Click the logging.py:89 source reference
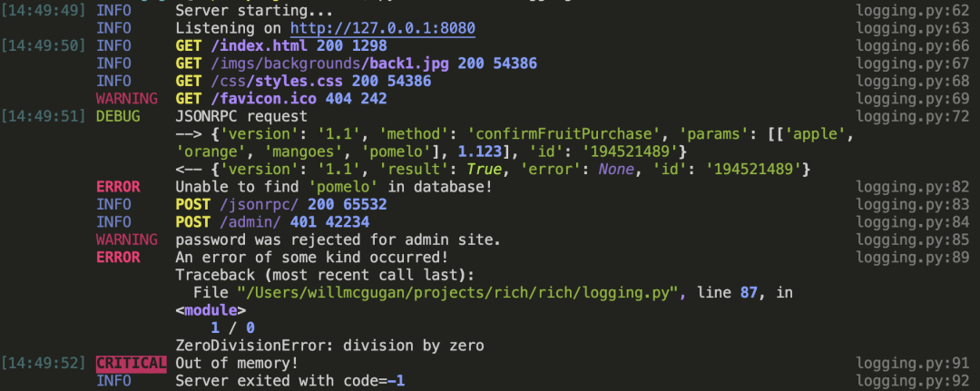This screenshot has width=980, height=391. point(912,258)
